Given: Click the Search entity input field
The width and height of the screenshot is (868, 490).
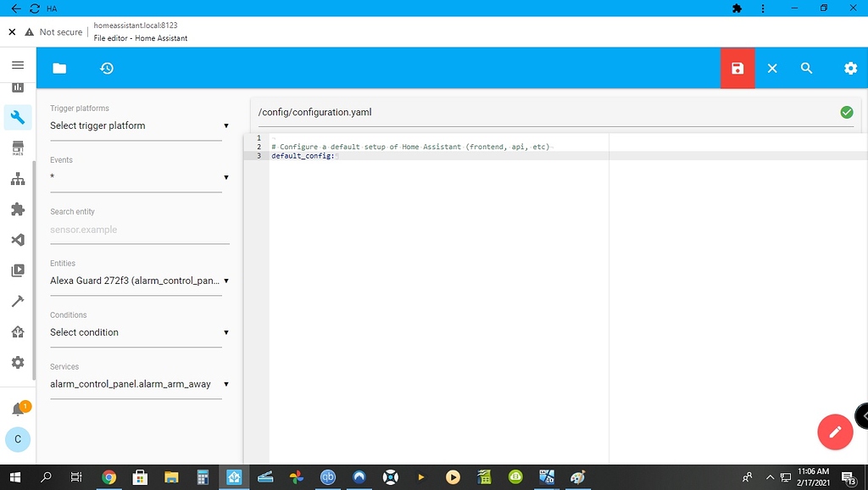Looking at the screenshot, I should 138,230.
